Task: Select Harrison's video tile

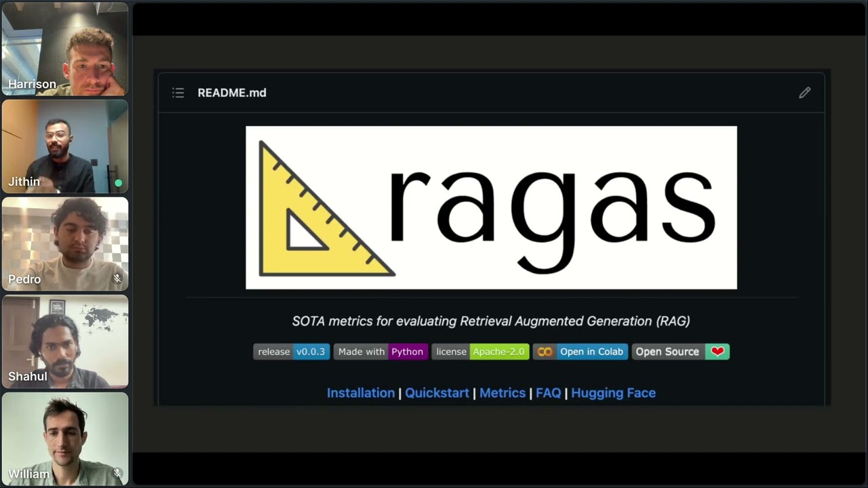Action: click(65, 49)
